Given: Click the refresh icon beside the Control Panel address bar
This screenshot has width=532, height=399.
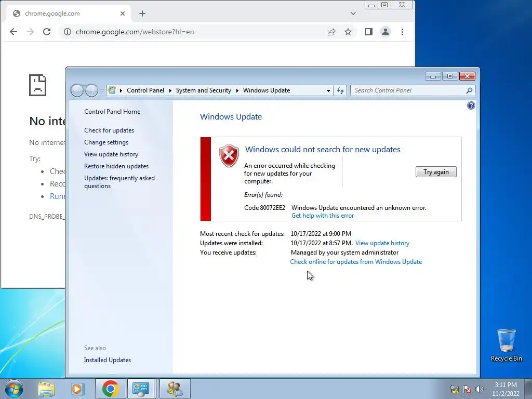Looking at the screenshot, I should 340,90.
